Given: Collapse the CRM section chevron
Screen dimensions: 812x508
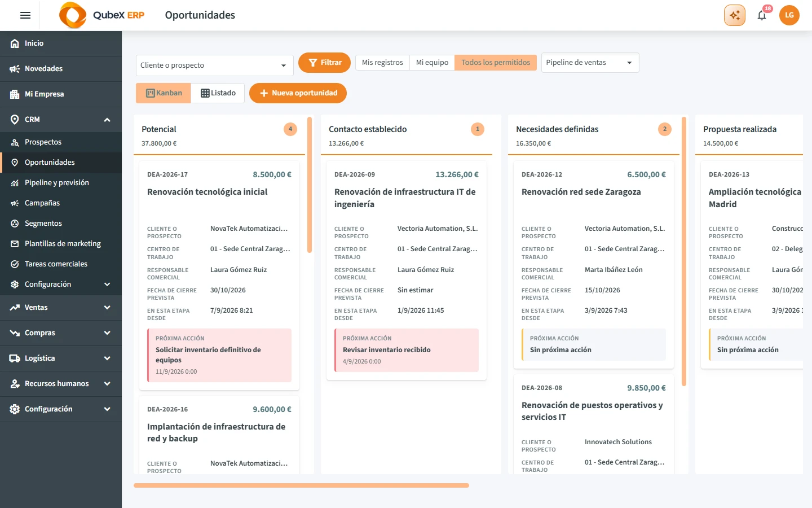Looking at the screenshot, I should tap(107, 120).
